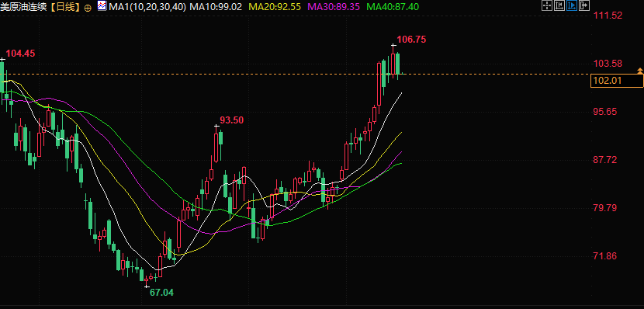Click the 103.58 axis value
Viewport: 644px width, 309px height.
[608, 64]
